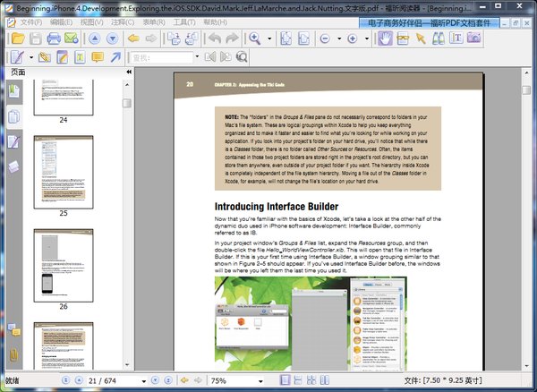Viewport: 537px width, 392px height.
Task: Open the 工具(T) menu
Action: point(184,22)
